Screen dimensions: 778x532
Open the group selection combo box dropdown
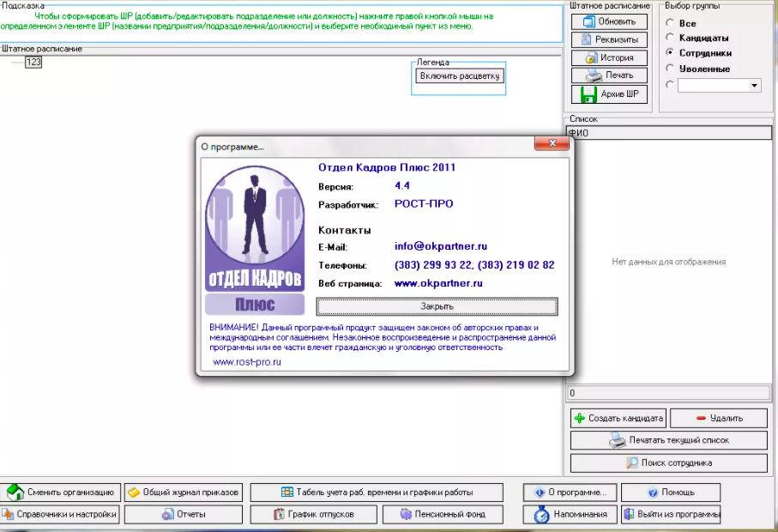click(755, 85)
